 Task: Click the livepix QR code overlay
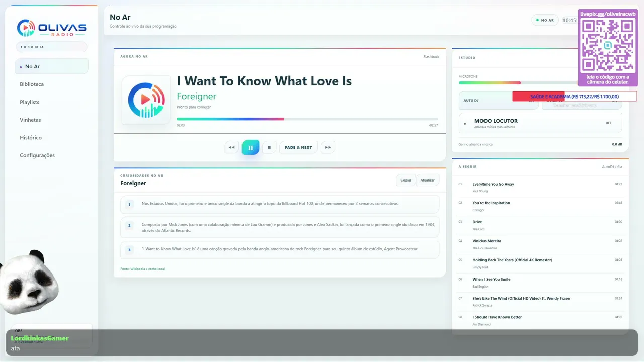(x=608, y=48)
